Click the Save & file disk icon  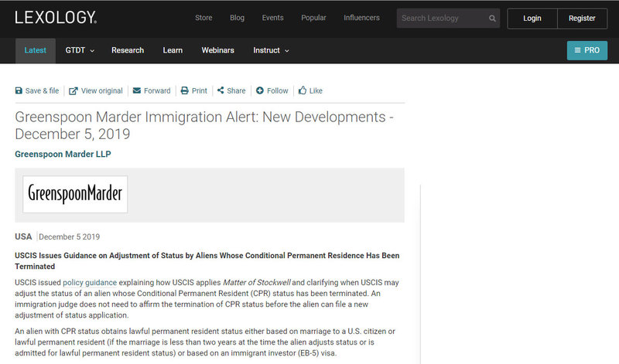pos(19,90)
